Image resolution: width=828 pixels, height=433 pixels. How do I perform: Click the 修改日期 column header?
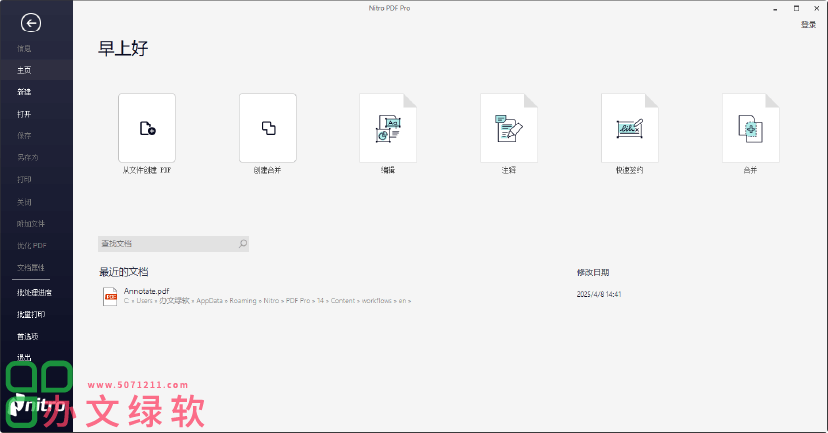point(593,272)
